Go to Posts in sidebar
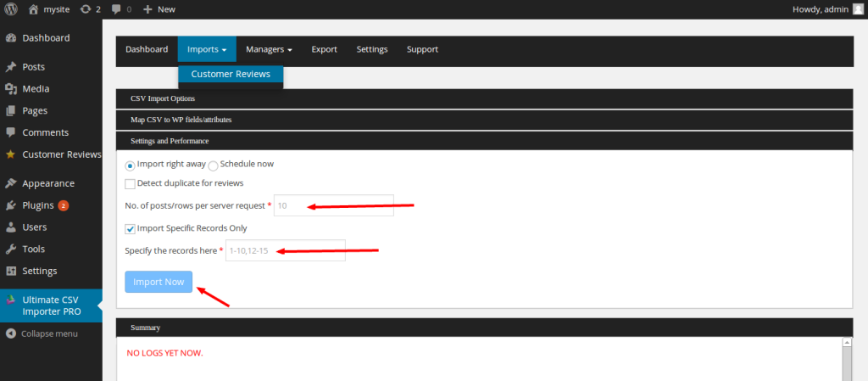 pos(34,67)
